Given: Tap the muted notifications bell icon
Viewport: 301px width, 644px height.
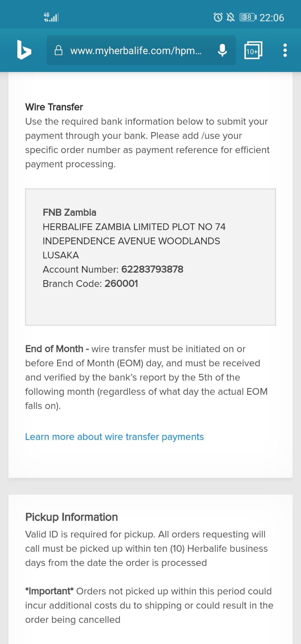Looking at the screenshot, I should (x=231, y=17).
